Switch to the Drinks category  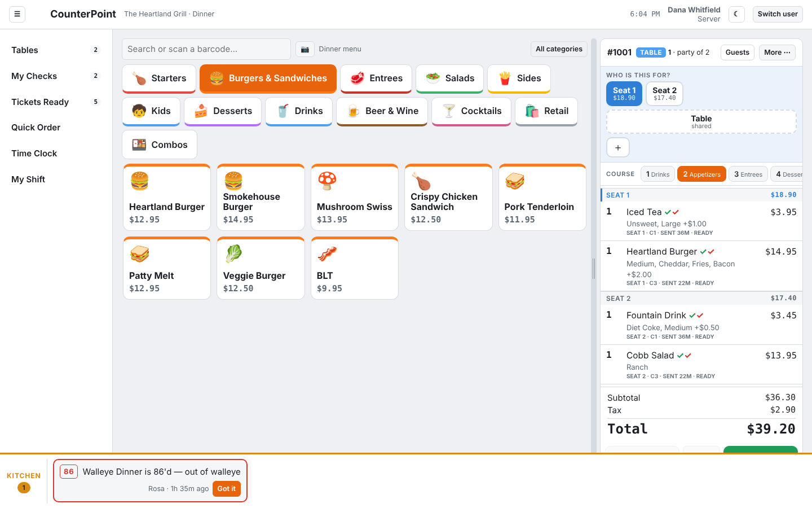(299, 111)
